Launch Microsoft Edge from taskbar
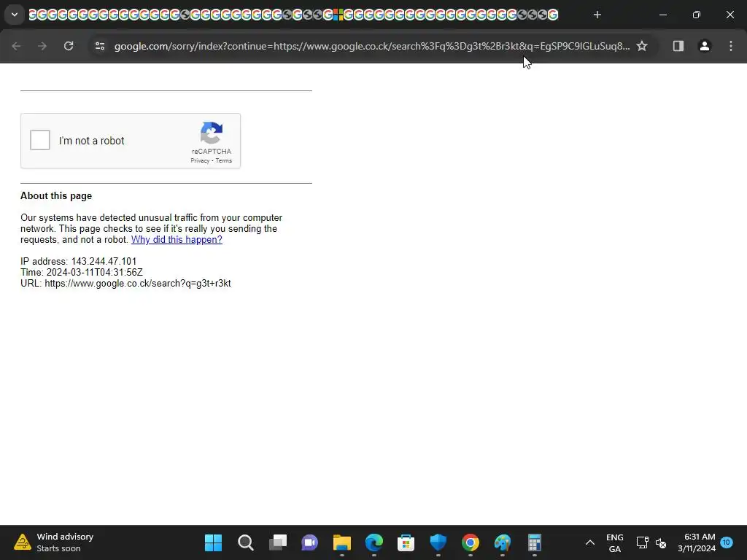The width and height of the screenshot is (747, 560). click(x=374, y=542)
